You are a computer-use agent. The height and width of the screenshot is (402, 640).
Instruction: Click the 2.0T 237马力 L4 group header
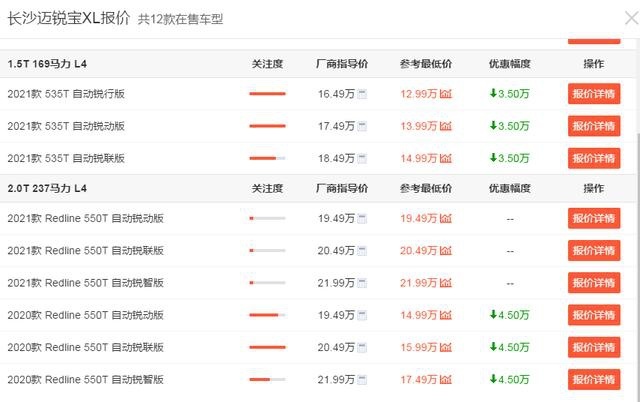(x=47, y=189)
